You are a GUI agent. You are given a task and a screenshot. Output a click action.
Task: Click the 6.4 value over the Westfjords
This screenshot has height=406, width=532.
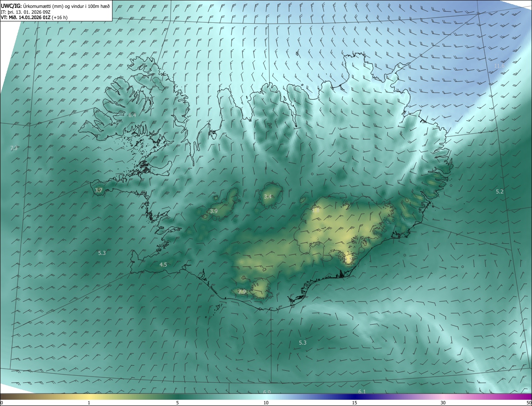[132, 115]
